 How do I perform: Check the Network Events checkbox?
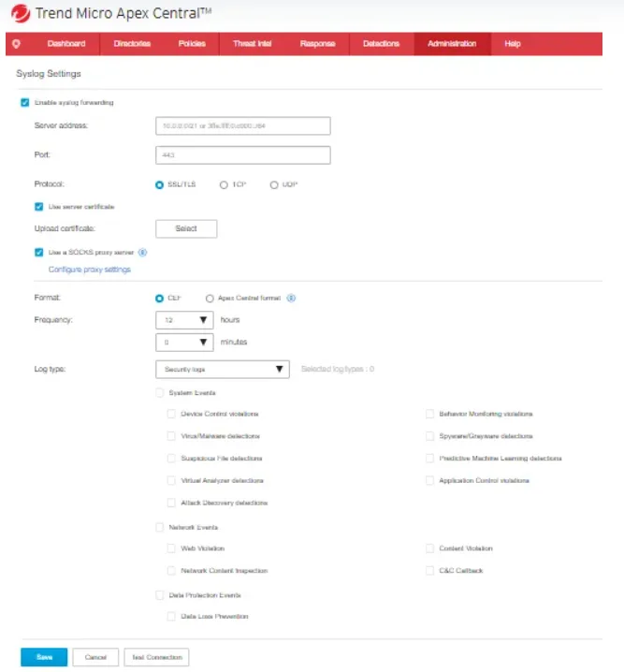point(160,527)
